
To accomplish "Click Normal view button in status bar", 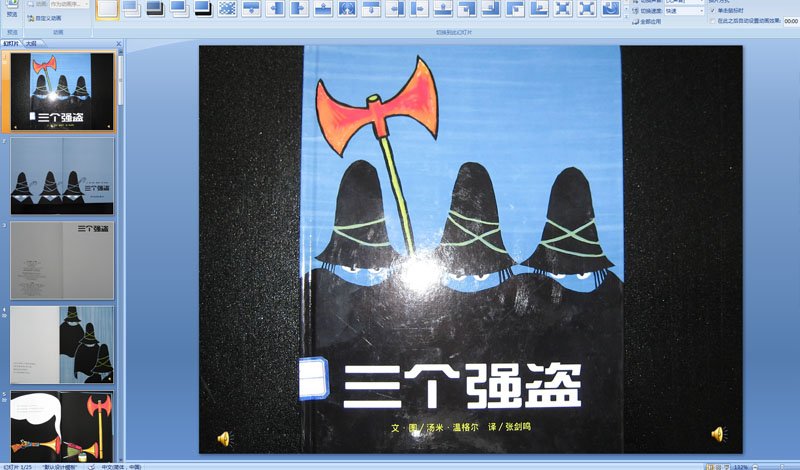I will [x=710, y=467].
